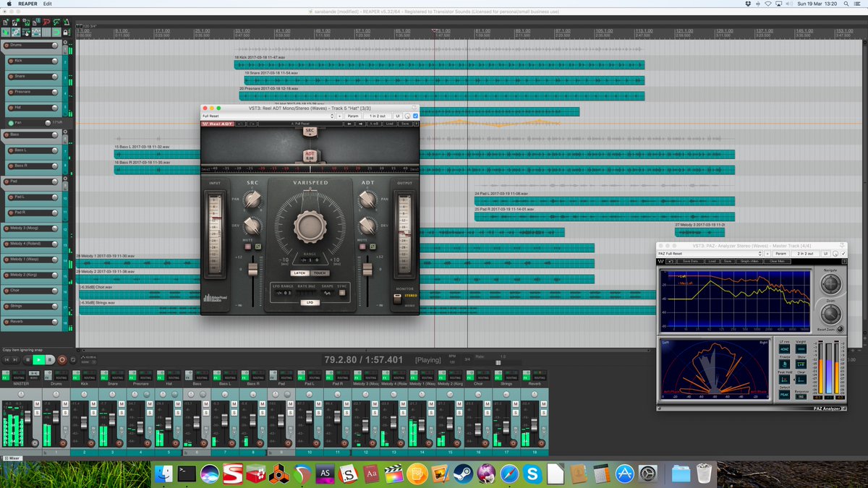868x488 pixels.
Task: Toggle the repeat loop button in the transport
Action: [x=73, y=359]
